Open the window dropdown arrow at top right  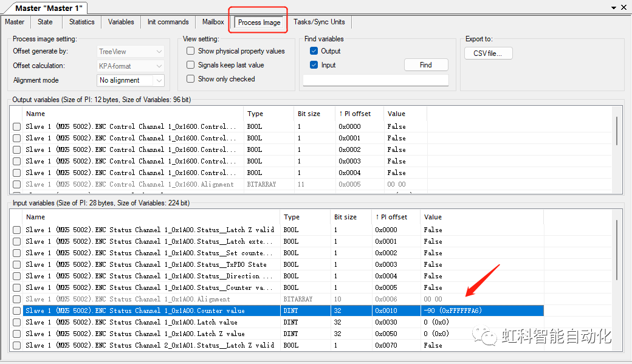(x=613, y=8)
